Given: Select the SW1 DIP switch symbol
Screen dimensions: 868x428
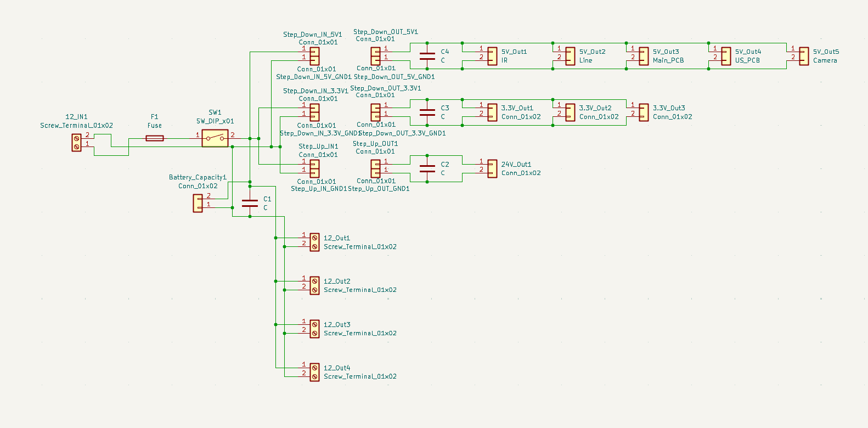Looking at the screenshot, I should 215,138.
